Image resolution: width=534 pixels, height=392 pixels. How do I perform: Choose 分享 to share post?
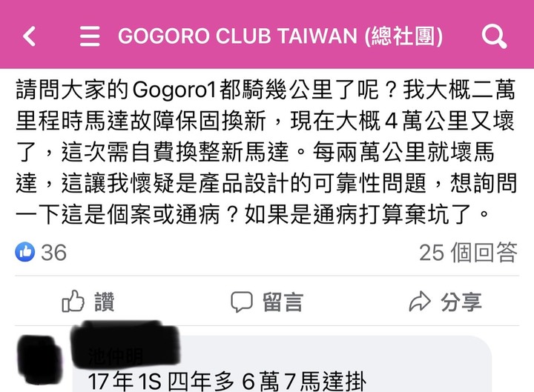point(461,302)
